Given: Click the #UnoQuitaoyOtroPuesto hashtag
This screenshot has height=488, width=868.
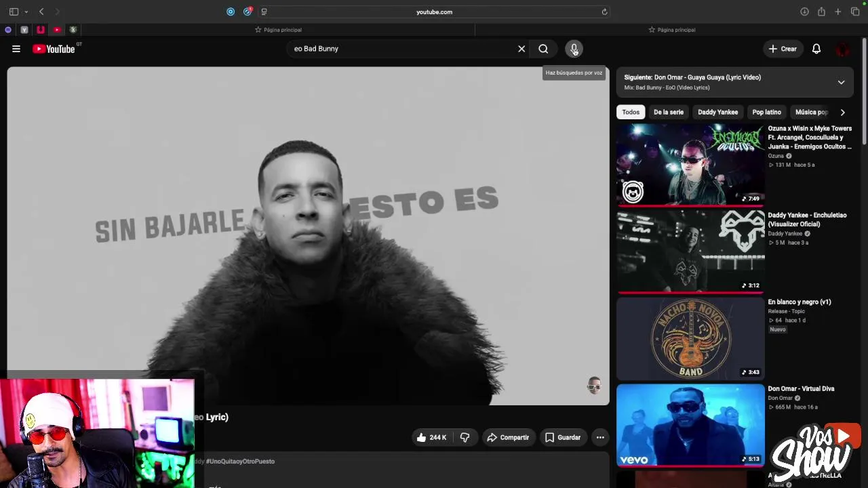Looking at the screenshot, I should [240, 462].
